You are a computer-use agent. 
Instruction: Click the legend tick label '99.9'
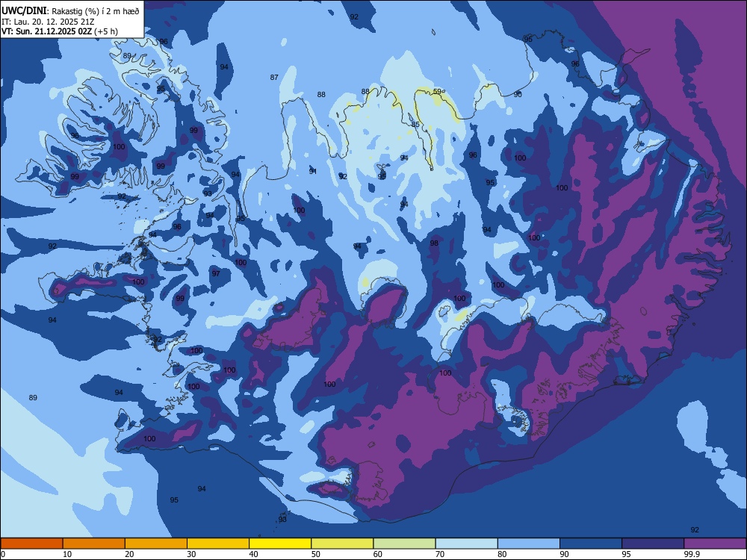(x=692, y=554)
